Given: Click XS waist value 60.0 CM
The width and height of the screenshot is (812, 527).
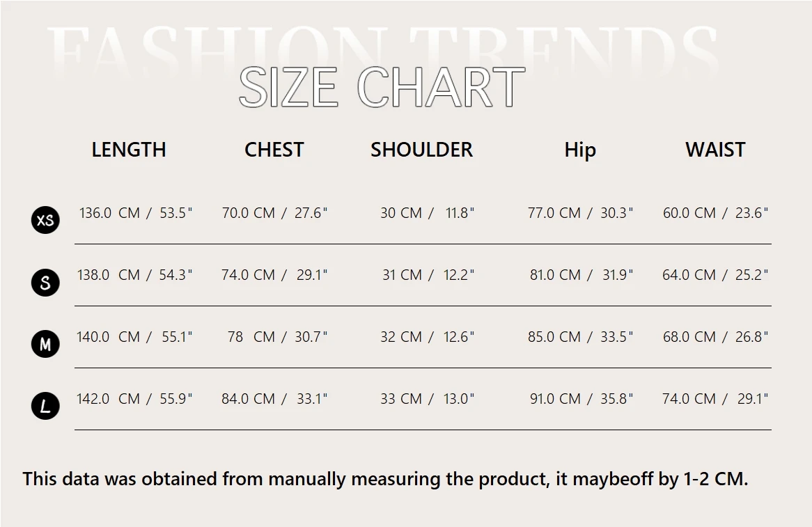Looking at the screenshot, I should pyautogui.click(x=689, y=213).
